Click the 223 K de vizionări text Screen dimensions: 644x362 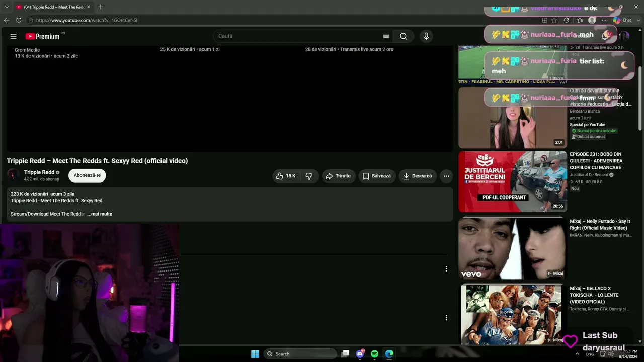click(x=30, y=194)
